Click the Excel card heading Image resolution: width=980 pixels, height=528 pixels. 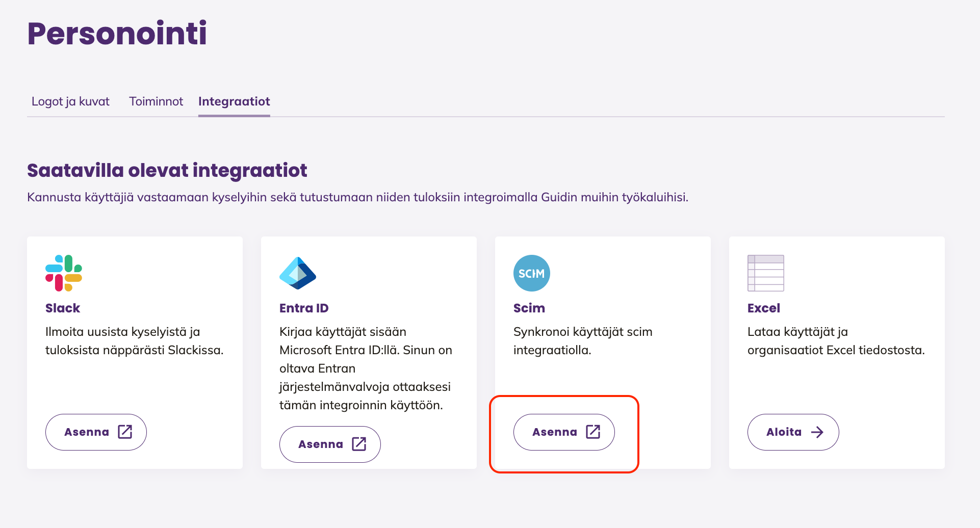[764, 308]
